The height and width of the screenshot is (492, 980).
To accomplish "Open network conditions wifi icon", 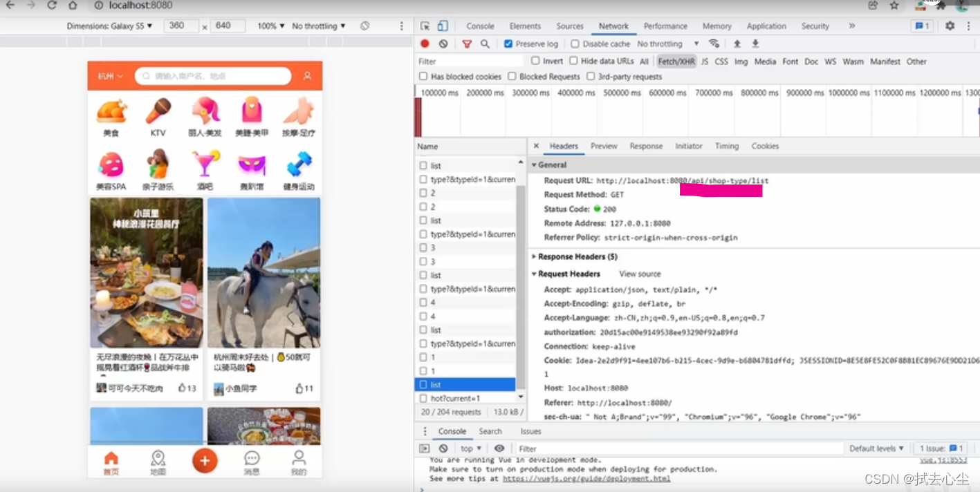I will click(714, 44).
